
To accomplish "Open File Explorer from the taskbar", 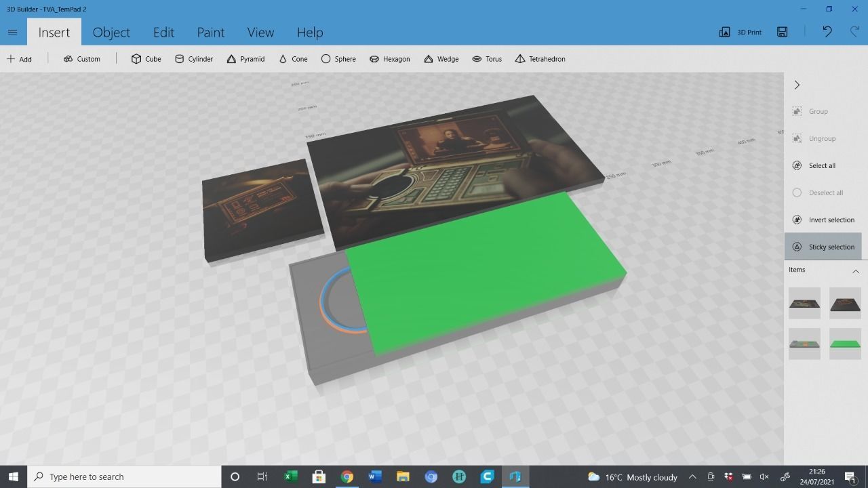I will pos(403,476).
